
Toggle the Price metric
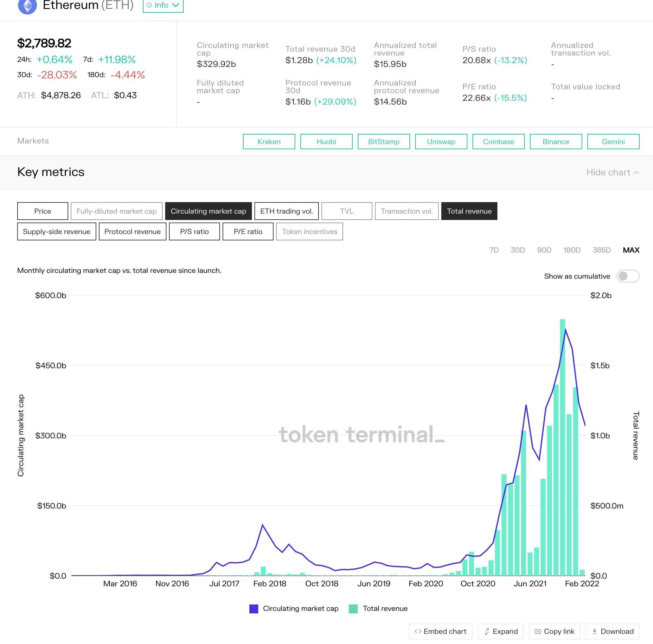[x=43, y=211]
